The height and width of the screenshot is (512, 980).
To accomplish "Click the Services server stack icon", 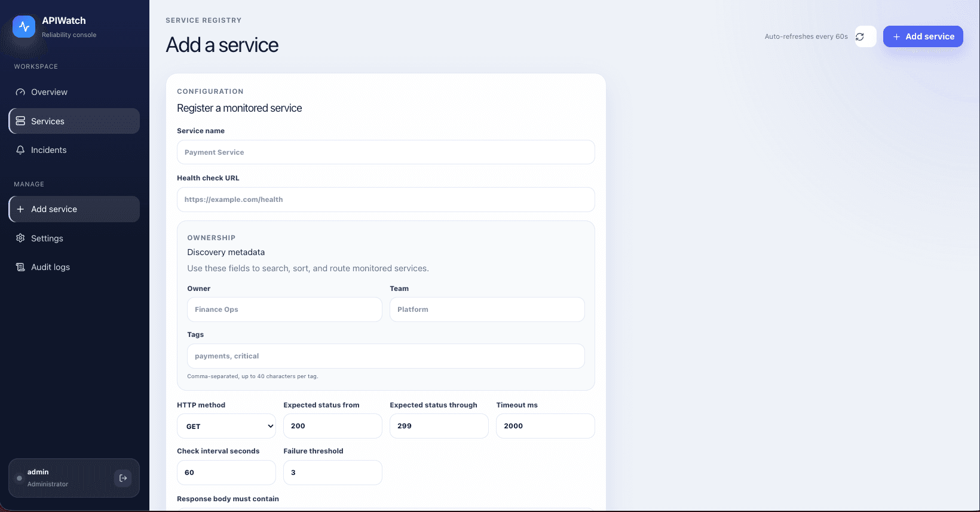I will click(x=20, y=121).
